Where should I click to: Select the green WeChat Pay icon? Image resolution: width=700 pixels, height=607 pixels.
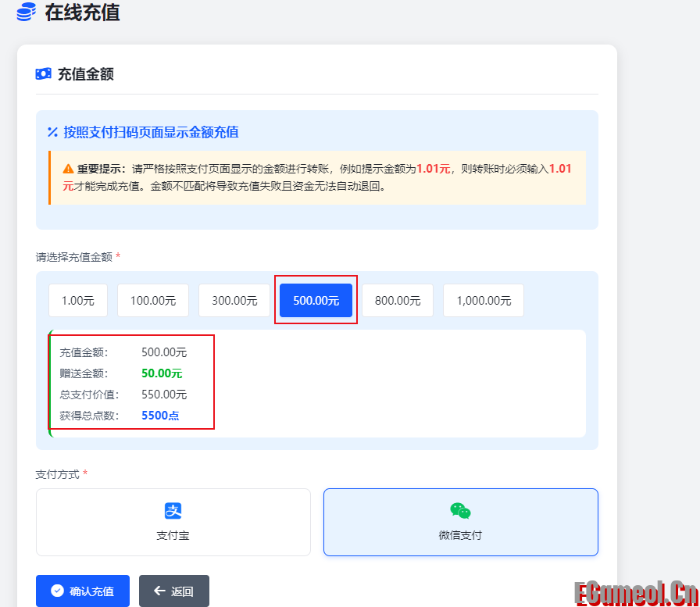pyautogui.click(x=460, y=511)
